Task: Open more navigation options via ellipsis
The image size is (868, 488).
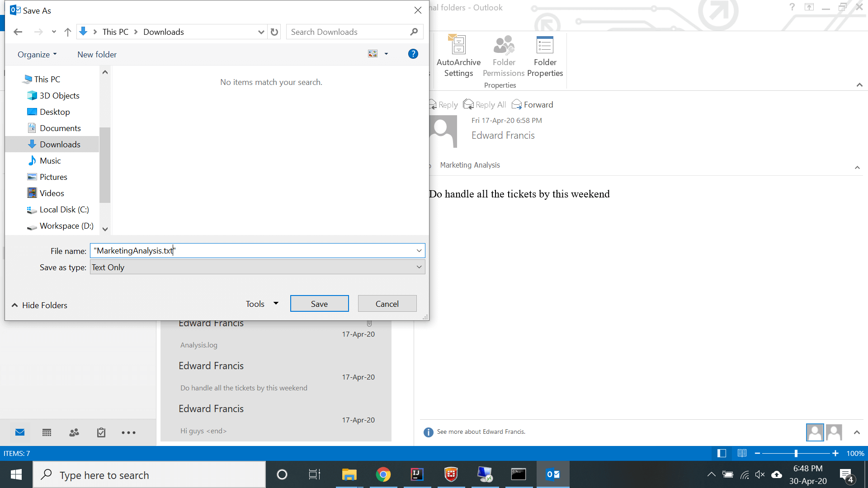Action: [x=128, y=432]
